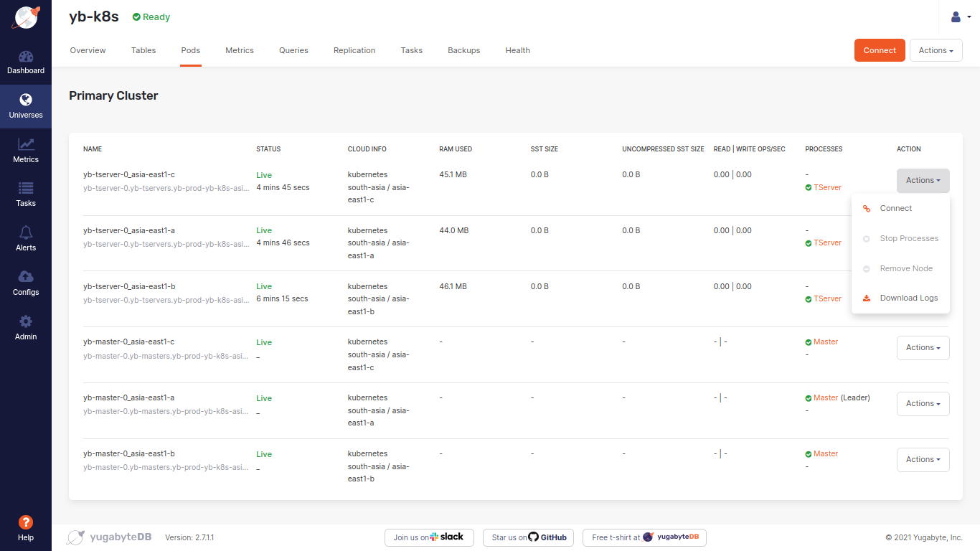
Task: Click Star us on GitHub button
Action: (528, 537)
